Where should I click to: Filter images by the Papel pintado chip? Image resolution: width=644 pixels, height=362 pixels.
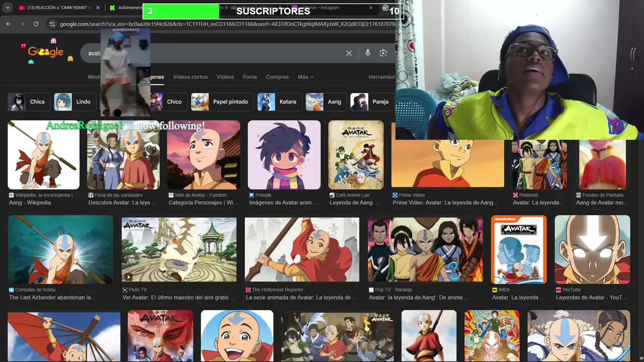point(222,102)
